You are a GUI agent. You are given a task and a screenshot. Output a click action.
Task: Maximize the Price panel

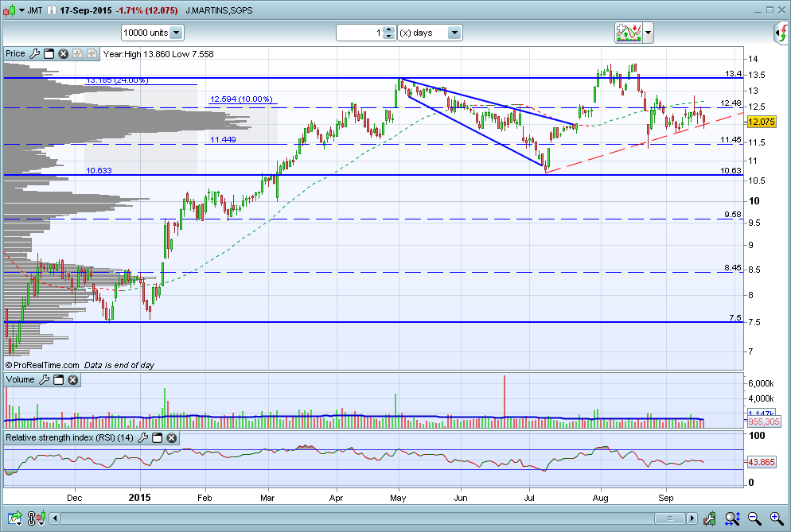pos(49,53)
